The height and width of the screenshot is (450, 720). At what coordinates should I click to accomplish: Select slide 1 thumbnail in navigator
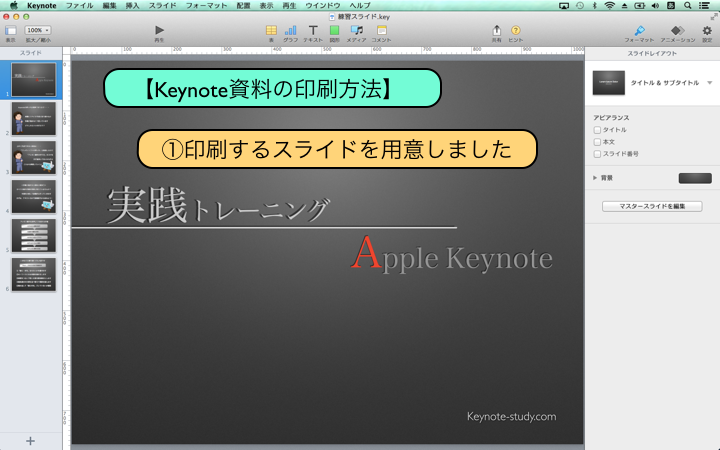(x=34, y=80)
